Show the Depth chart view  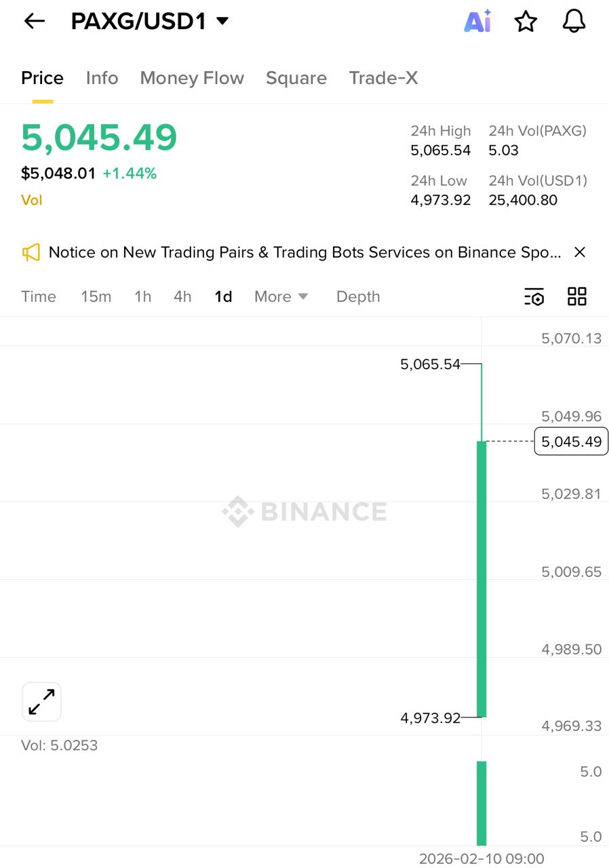[x=358, y=296]
